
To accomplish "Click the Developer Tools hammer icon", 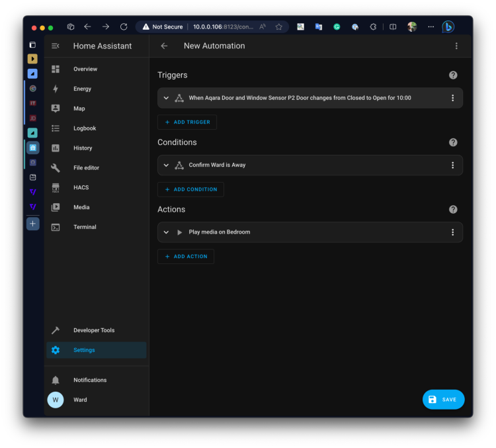I will pos(56,330).
